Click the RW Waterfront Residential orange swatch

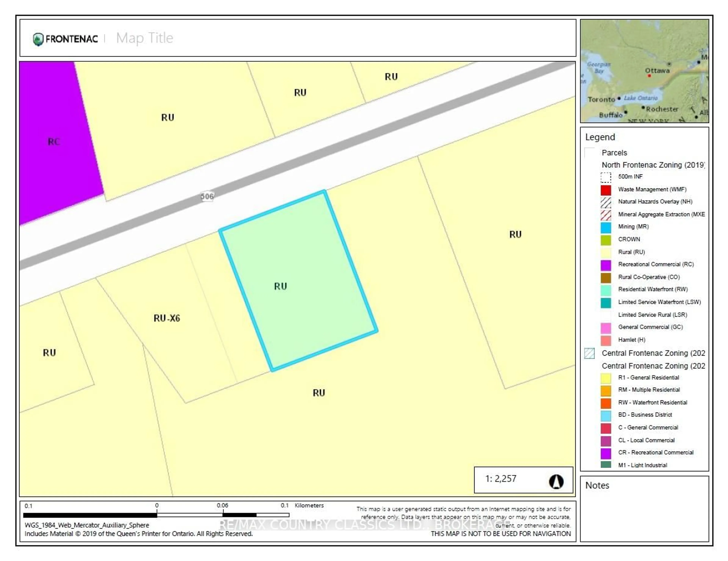[606, 403]
